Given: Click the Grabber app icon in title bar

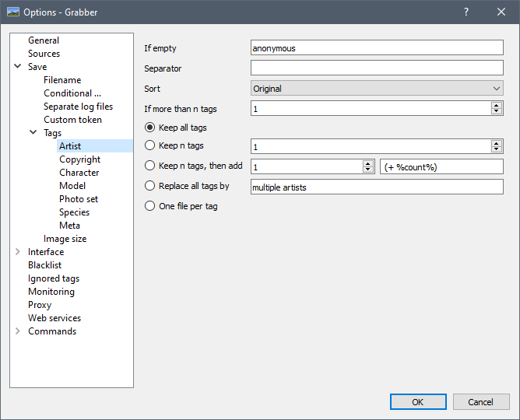Looking at the screenshot, I should pyautogui.click(x=13, y=12).
